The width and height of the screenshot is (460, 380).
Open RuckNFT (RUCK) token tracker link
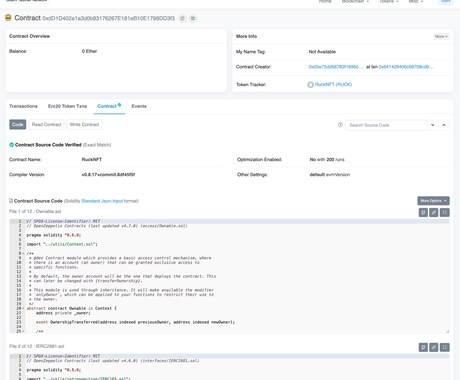[x=333, y=85]
